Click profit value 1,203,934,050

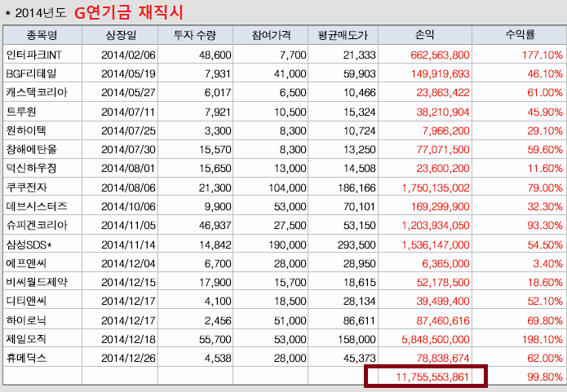[x=436, y=225]
